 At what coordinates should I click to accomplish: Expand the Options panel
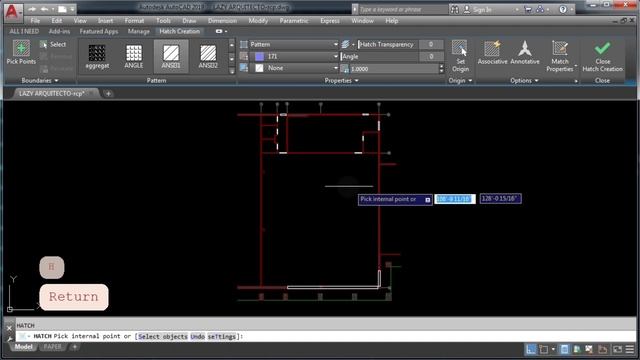click(524, 81)
